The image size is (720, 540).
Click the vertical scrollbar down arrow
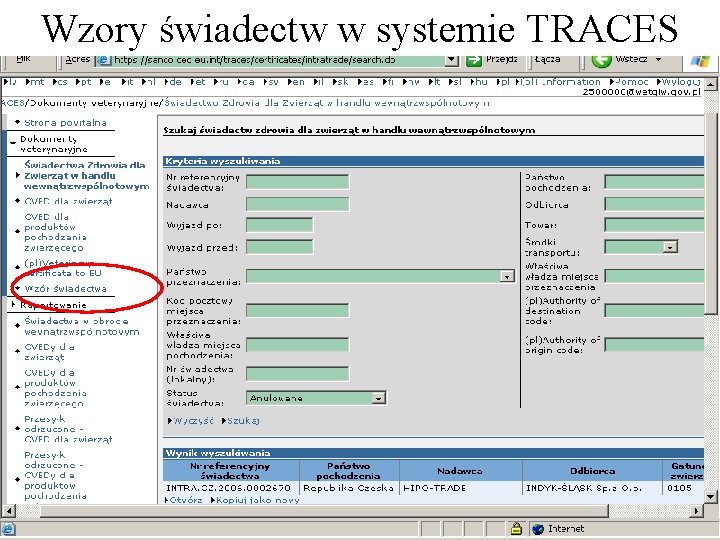[710, 496]
